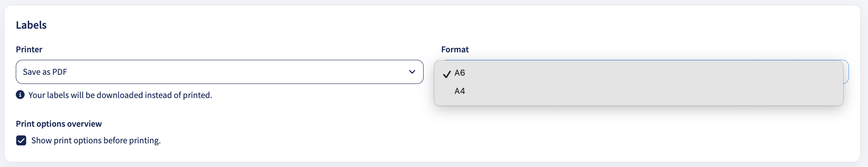Click the empty right side of the A6 row

(664, 73)
